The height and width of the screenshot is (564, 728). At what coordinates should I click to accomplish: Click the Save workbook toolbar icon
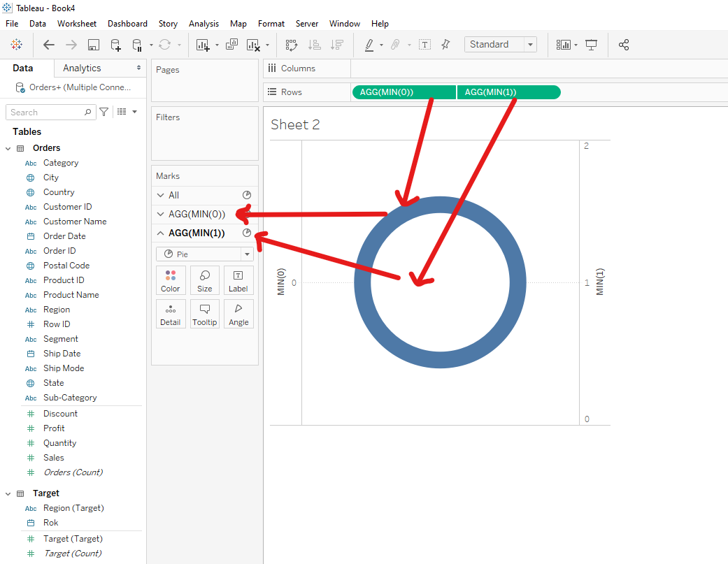tap(93, 45)
